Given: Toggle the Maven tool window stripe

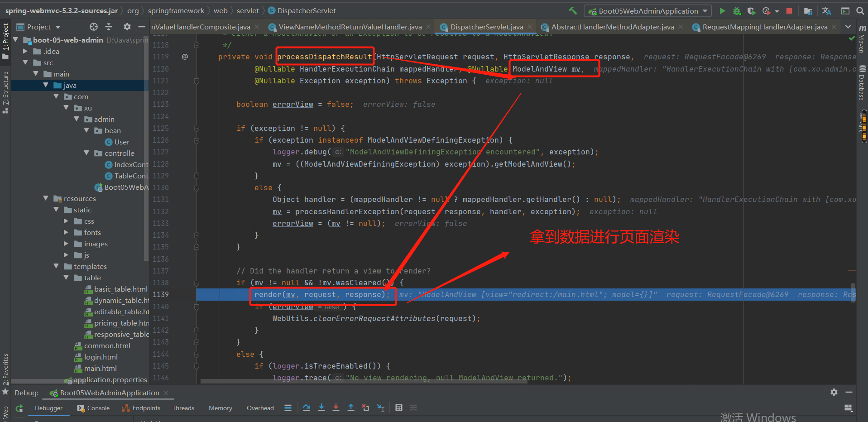Looking at the screenshot, I should tap(862, 40).
